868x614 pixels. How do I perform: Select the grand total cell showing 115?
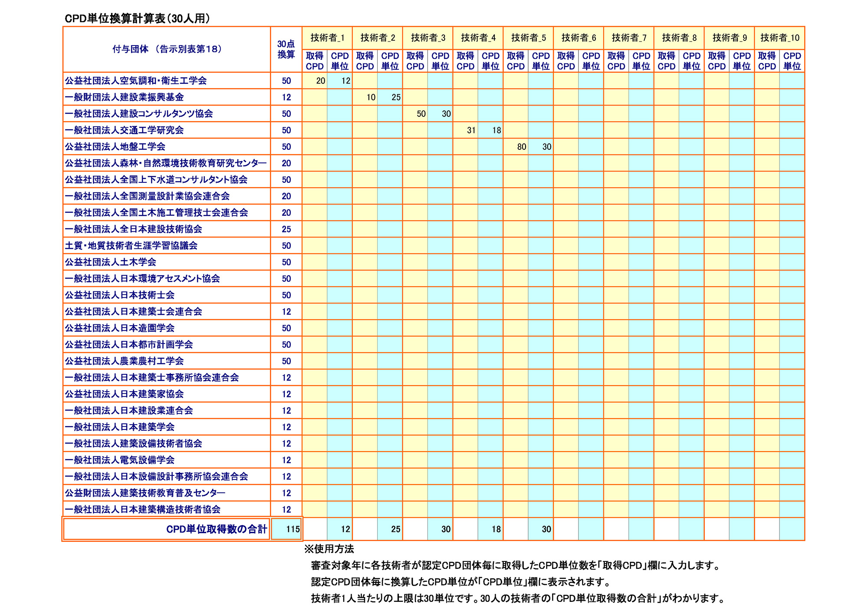click(286, 529)
